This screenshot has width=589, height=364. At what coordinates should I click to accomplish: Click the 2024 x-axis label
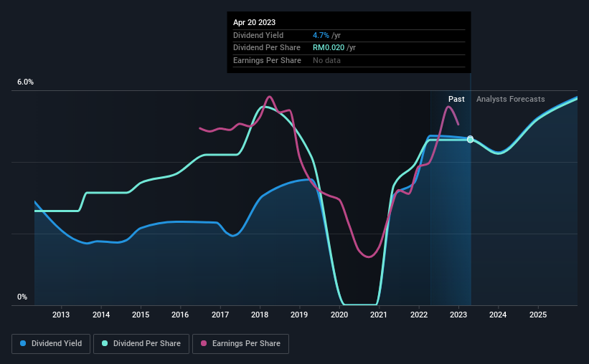[x=498, y=315]
